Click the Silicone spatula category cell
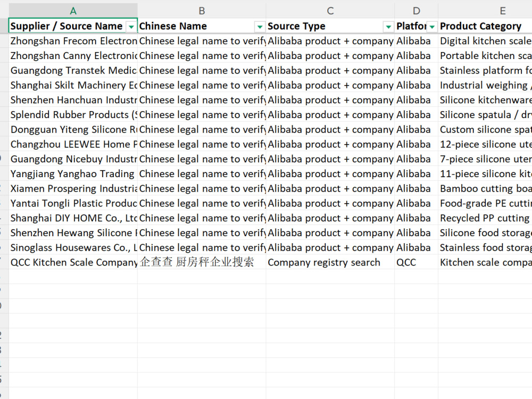532x399 pixels. (485, 115)
